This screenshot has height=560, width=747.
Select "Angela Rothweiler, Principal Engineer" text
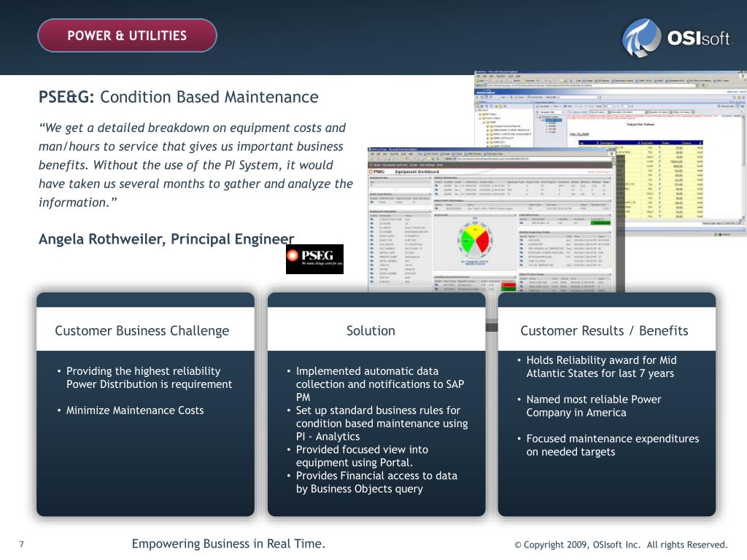(x=166, y=238)
